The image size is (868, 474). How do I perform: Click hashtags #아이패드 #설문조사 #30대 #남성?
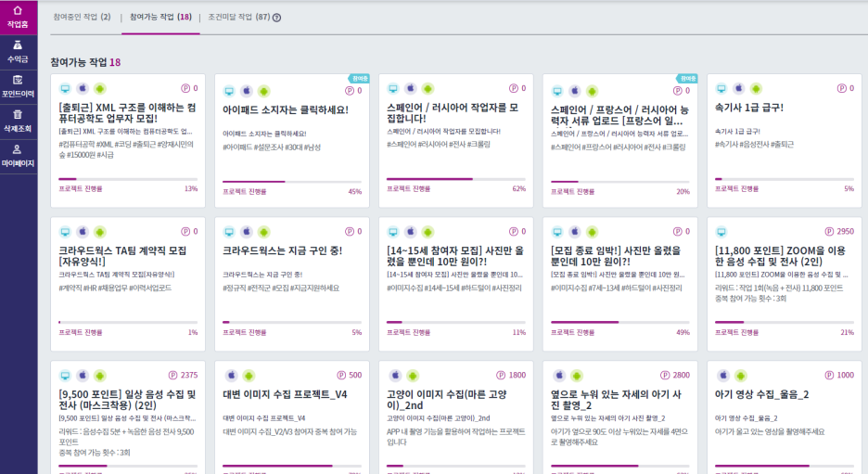[x=271, y=147]
